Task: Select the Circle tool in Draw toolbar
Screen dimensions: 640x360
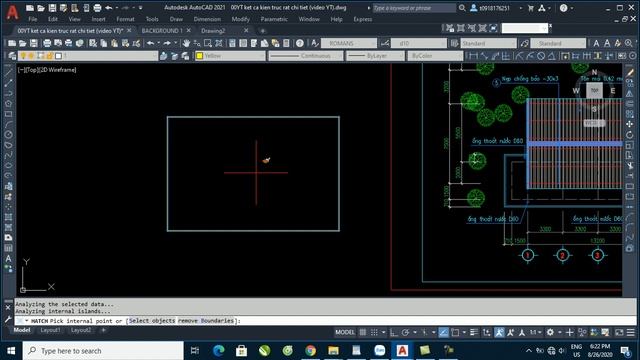Action: pos(8,134)
